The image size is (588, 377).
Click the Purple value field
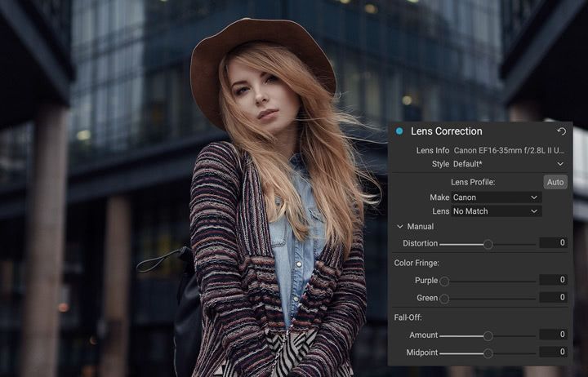tap(553, 280)
